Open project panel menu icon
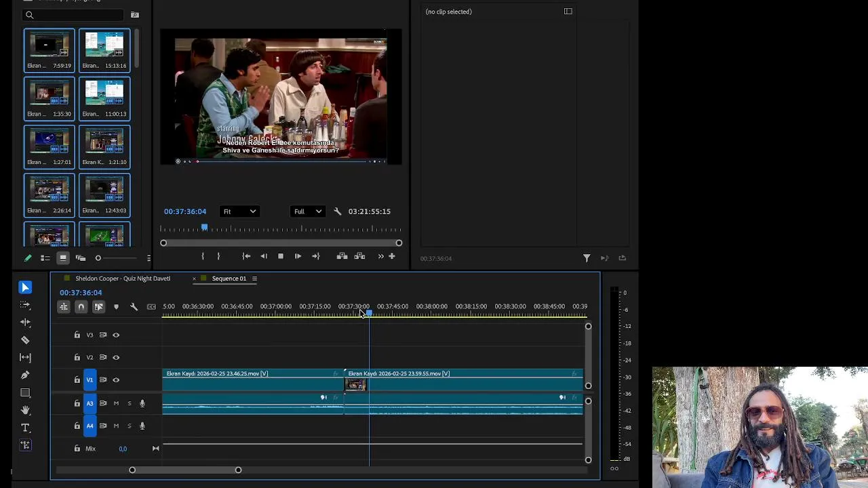This screenshot has height=488, width=868. (x=149, y=258)
